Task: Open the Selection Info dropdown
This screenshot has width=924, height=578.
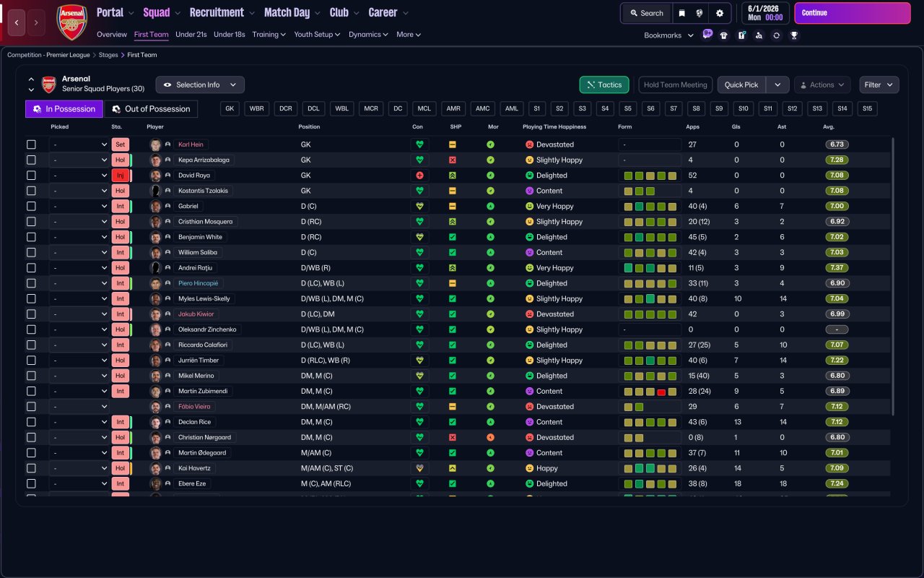Action: [200, 85]
